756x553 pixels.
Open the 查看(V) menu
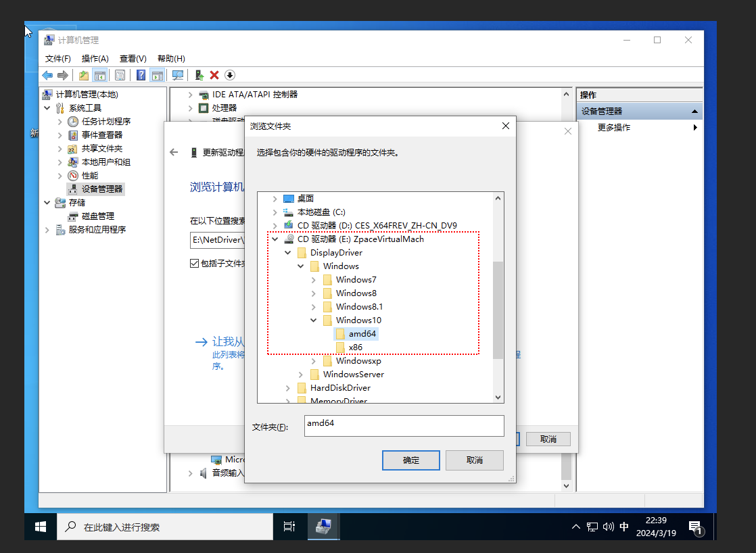(133, 58)
